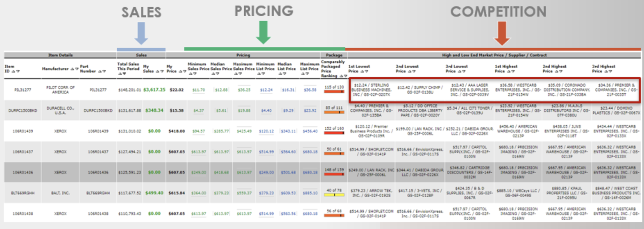Select My Sales value $3,617.25
644x229 pixels.
(154, 90)
